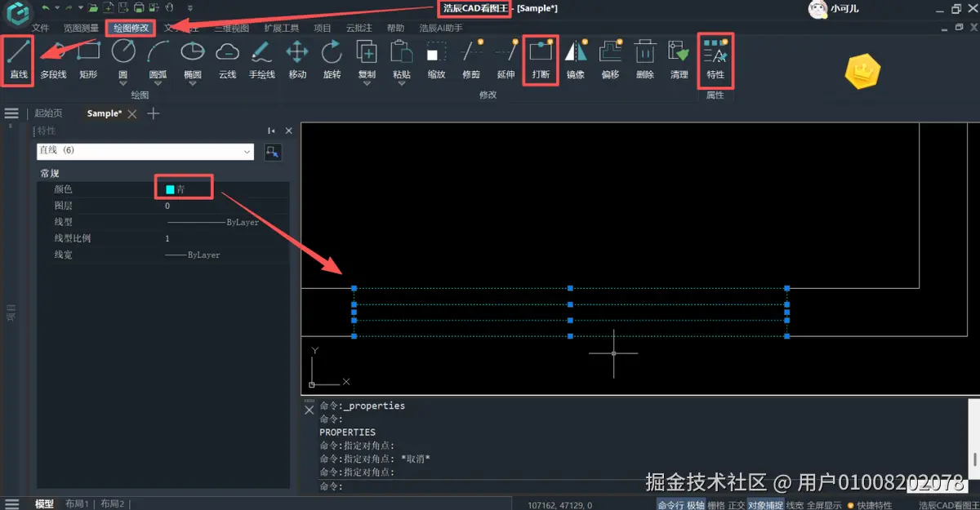The image size is (980, 510).
Task: Toggle 极轴 polar tracking in status bar
Action: (696, 505)
